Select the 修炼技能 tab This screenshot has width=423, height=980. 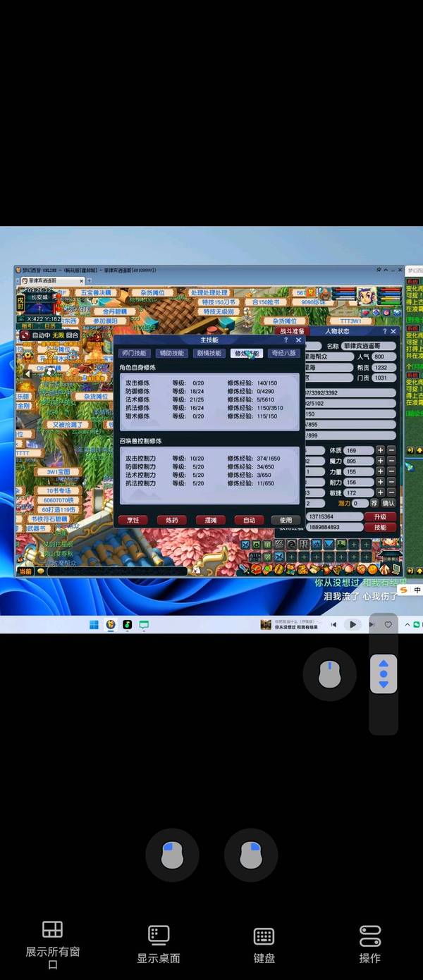pos(247,353)
